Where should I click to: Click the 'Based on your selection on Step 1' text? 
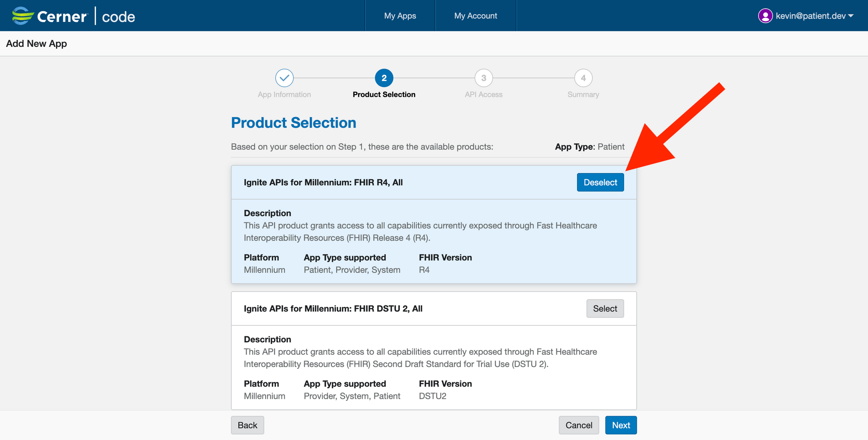pos(362,147)
